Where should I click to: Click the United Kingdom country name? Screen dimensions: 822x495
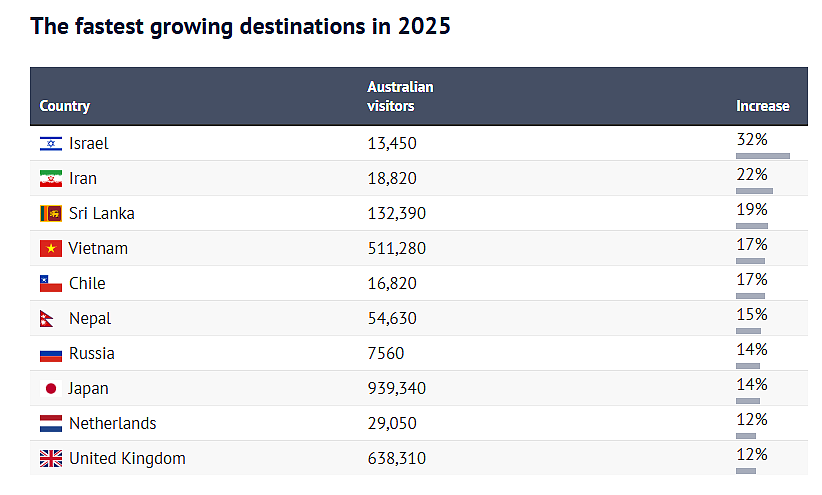click(127, 459)
